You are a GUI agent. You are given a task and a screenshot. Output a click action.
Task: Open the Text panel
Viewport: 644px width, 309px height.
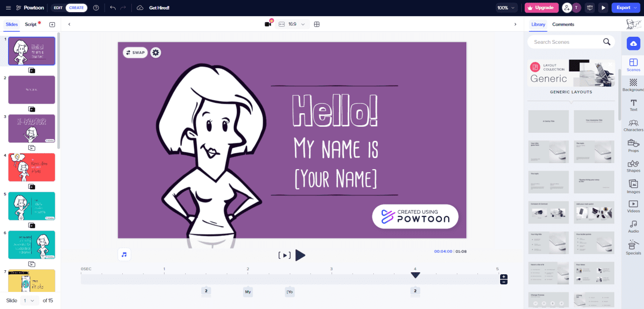pos(633,105)
